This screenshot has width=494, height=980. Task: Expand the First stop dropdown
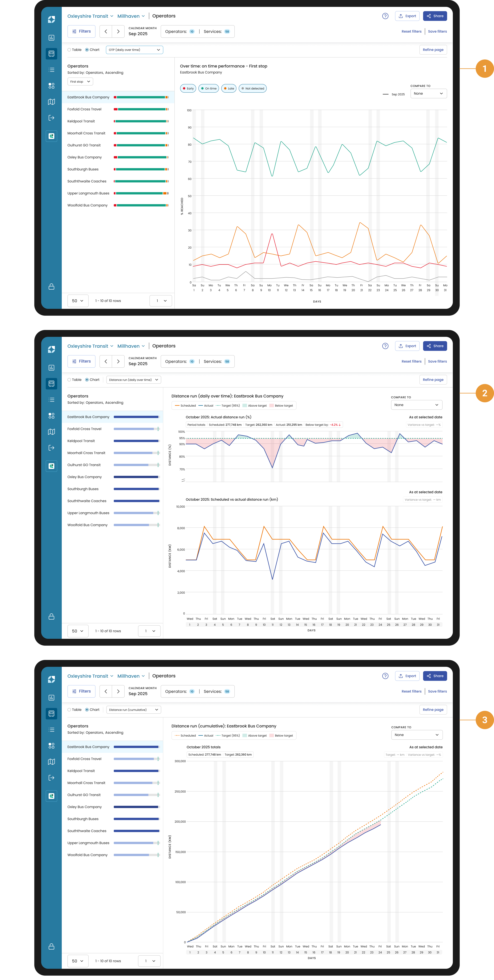click(x=80, y=82)
